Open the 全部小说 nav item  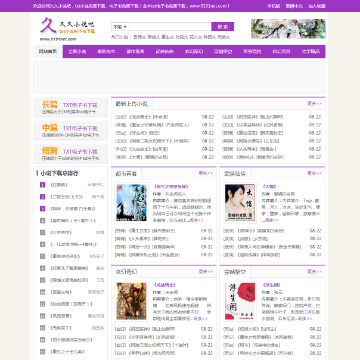coord(77,52)
